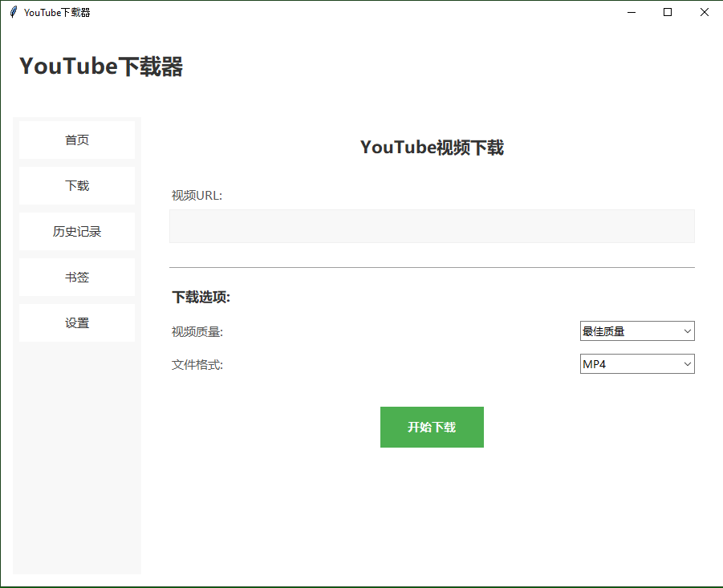
Task: Maximize the YouTube下载器 window
Action: pos(667,13)
